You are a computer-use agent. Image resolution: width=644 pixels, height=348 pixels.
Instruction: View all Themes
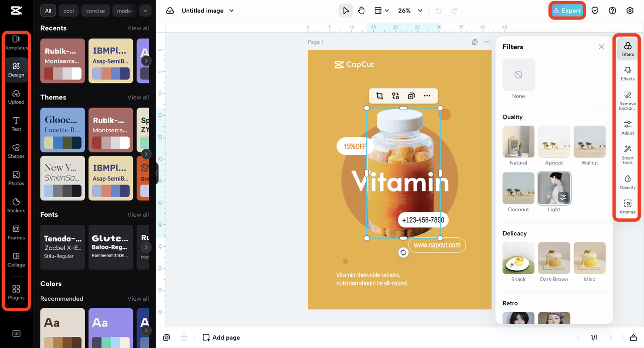[138, 97]
